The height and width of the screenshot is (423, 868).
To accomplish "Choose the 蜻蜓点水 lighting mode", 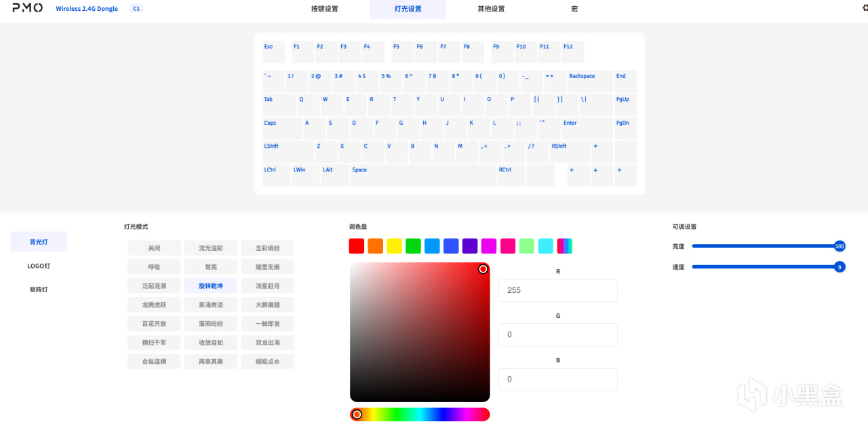I will 268,362.
